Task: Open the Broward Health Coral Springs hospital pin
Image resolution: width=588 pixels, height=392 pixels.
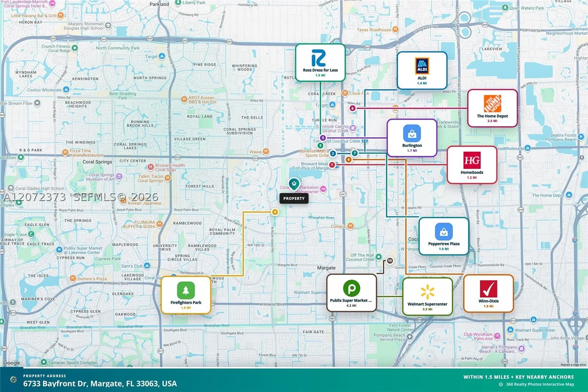Action: tap(151, 167)
